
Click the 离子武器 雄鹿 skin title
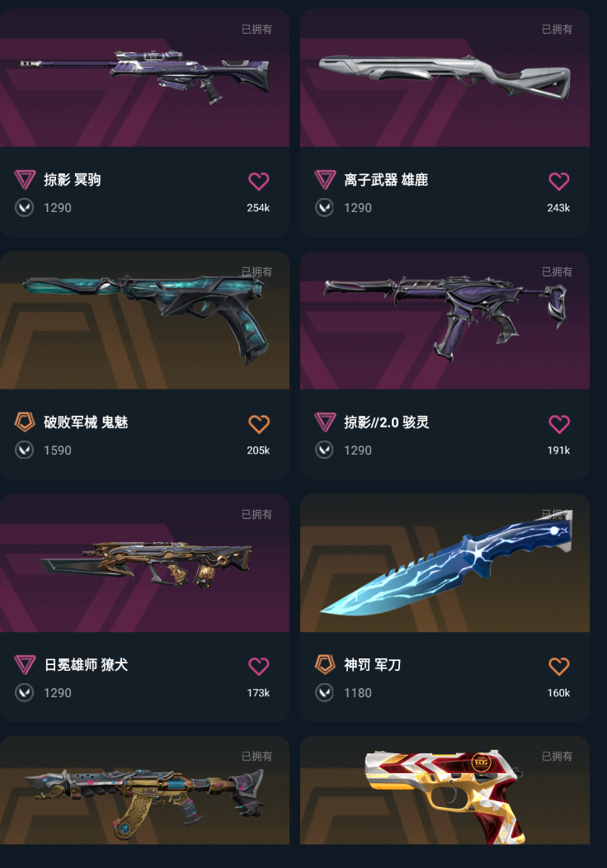click(x=386, y=180)
